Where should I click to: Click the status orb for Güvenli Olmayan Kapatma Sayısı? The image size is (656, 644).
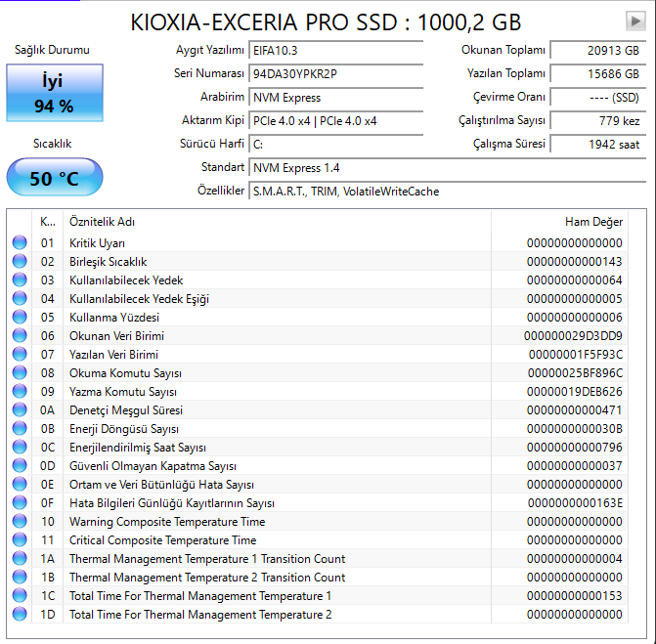pyautogui.click(x=20, y=465)
